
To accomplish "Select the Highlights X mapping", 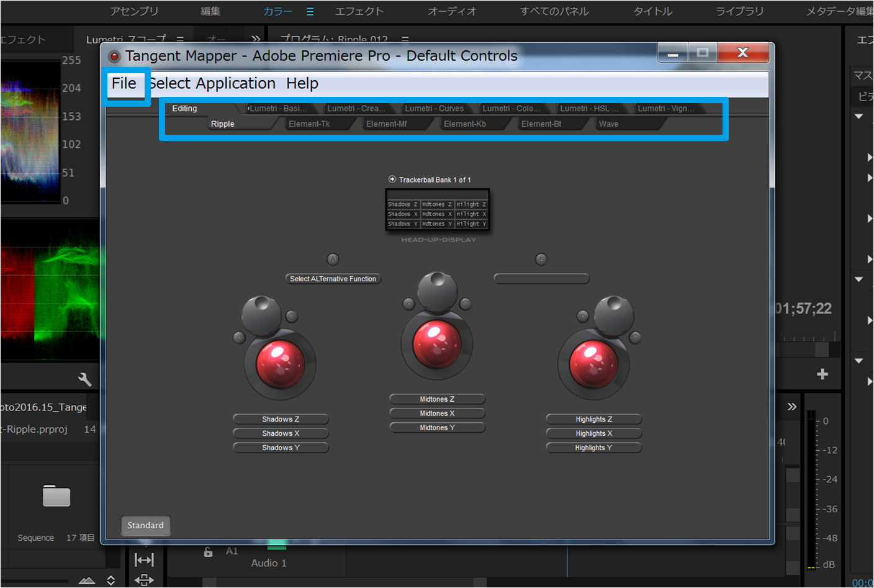I will coord(593,433).
